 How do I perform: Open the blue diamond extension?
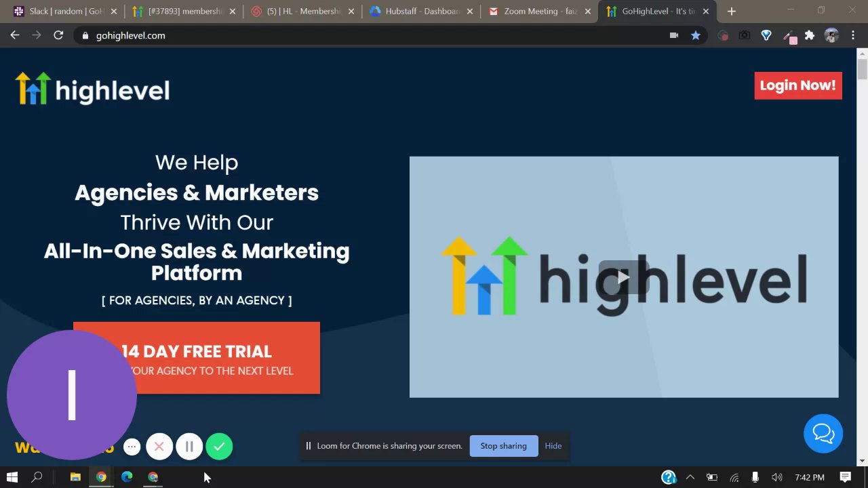(x=766, y=35)
